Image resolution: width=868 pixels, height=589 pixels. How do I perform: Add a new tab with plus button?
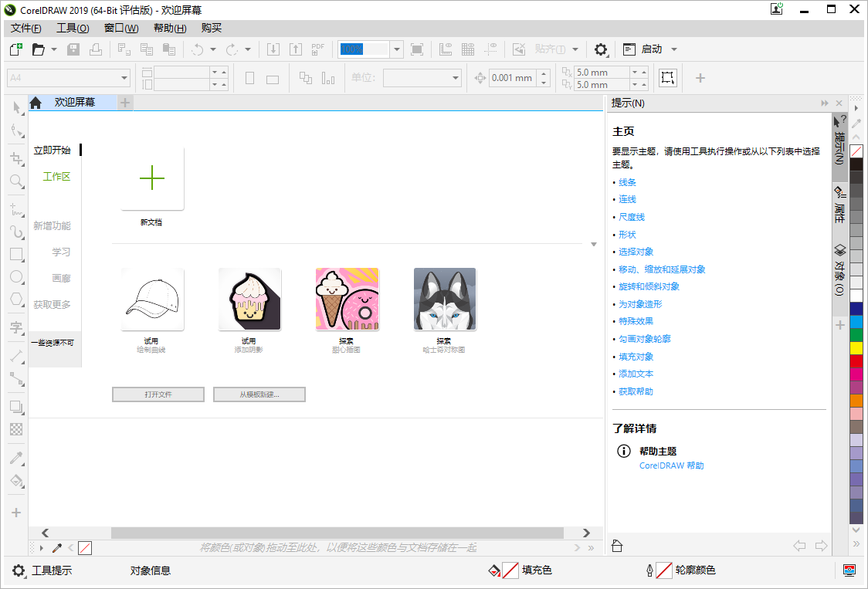pos(125,103)
